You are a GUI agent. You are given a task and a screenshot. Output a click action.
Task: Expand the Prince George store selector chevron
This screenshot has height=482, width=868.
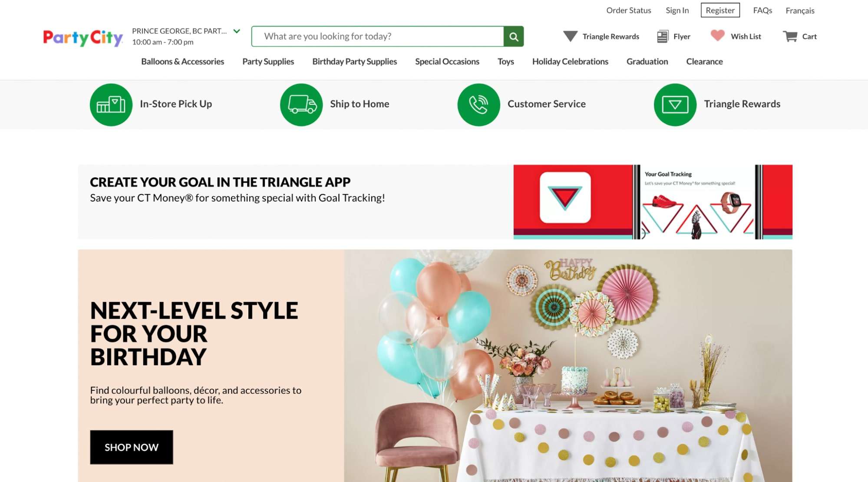tap(237, 31)
